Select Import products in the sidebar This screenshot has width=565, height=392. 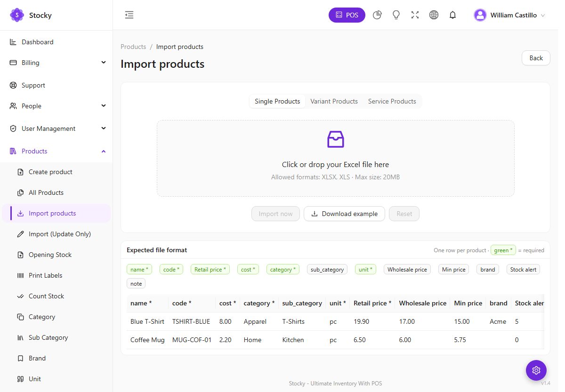click(56, 213)
